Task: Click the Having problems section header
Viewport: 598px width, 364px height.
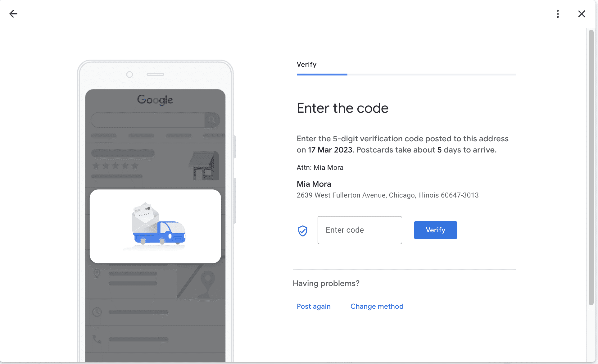Action: click(x=326, y=283)
